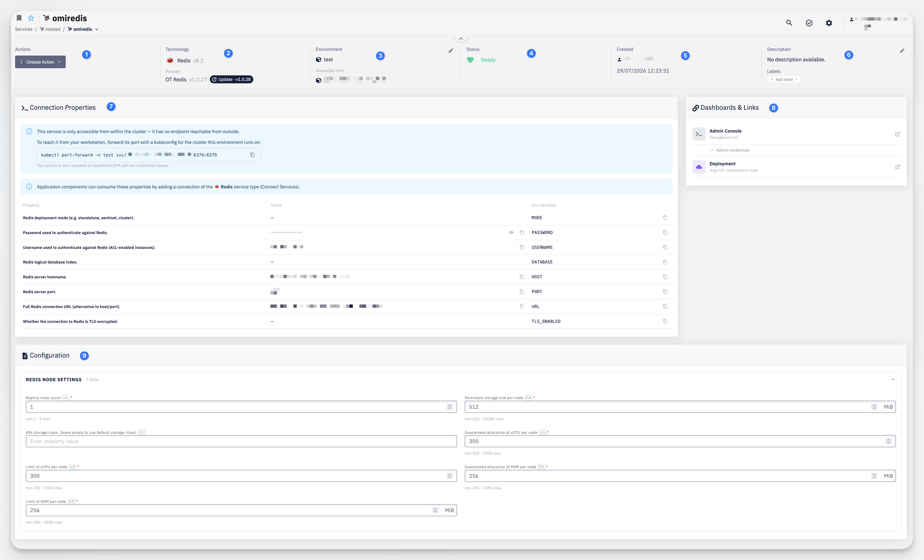924x560 pixels.
Task: Click the bookmark icon next to omiredis
Action: [x=19, y=18]
